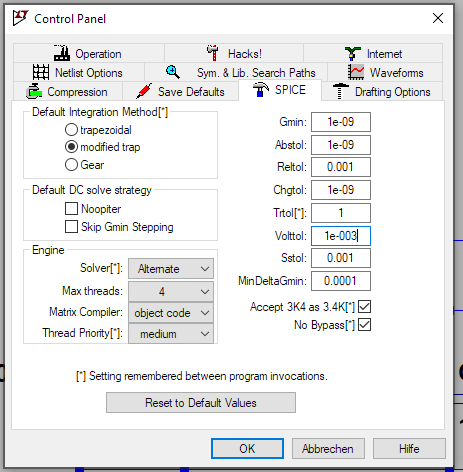Click the Sstol input field
The height and width of the screenshot is (472, 463).
click(x=341, y=258)
